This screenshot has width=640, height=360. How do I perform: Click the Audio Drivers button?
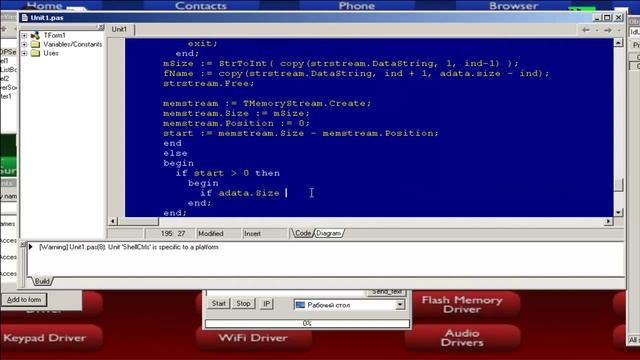click(x=462, y=338)
